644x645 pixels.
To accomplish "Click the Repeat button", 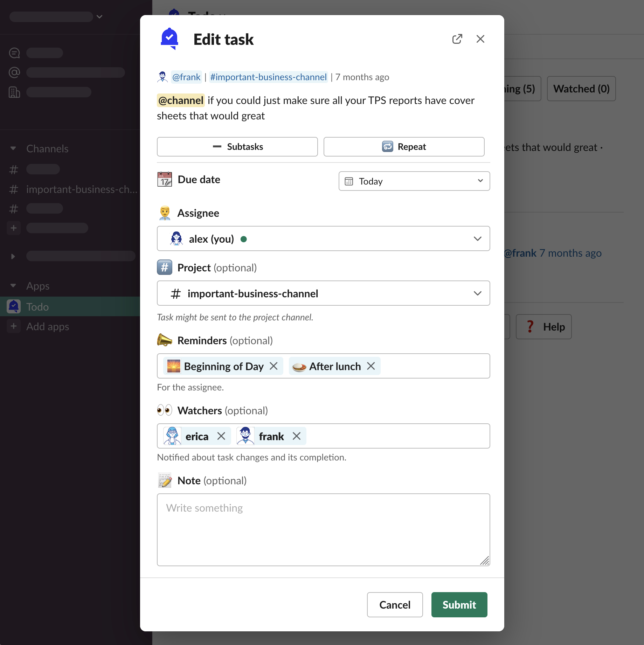I will (404, 147).
